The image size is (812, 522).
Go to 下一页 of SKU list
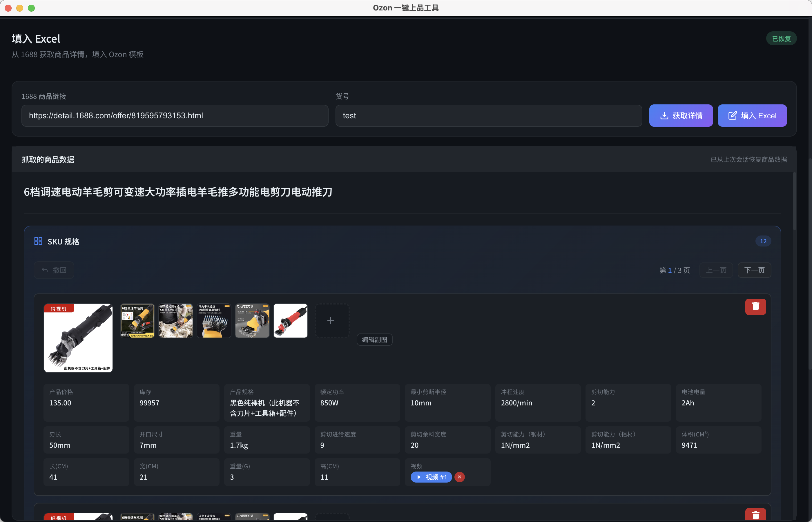(754, 270)
